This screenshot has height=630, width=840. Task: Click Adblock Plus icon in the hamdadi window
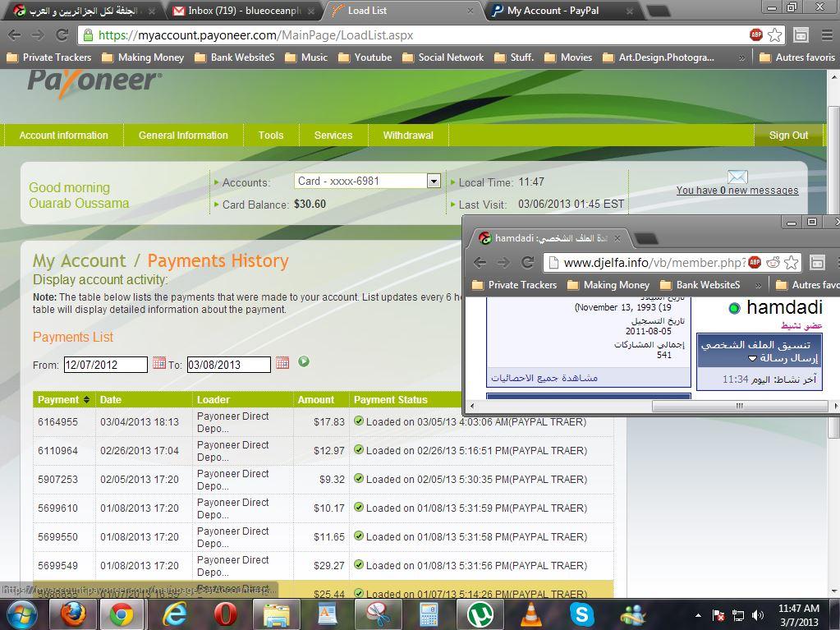tap(755, 262)
